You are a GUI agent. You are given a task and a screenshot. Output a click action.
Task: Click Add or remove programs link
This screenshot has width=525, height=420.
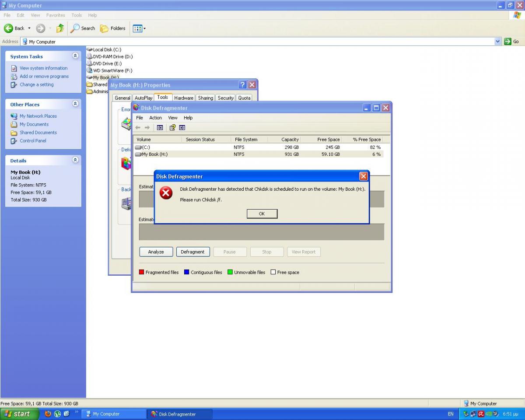point(44,77)
